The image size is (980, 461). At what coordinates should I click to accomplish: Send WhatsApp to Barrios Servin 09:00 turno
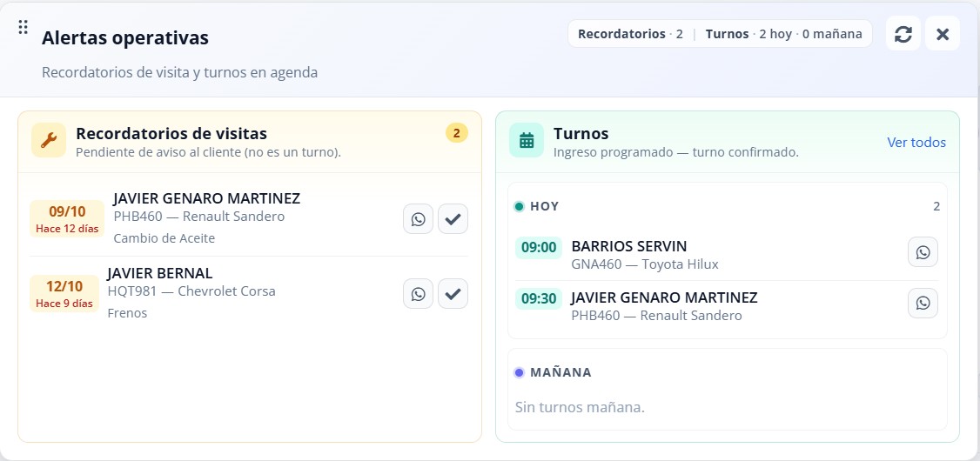pos(923,251)
